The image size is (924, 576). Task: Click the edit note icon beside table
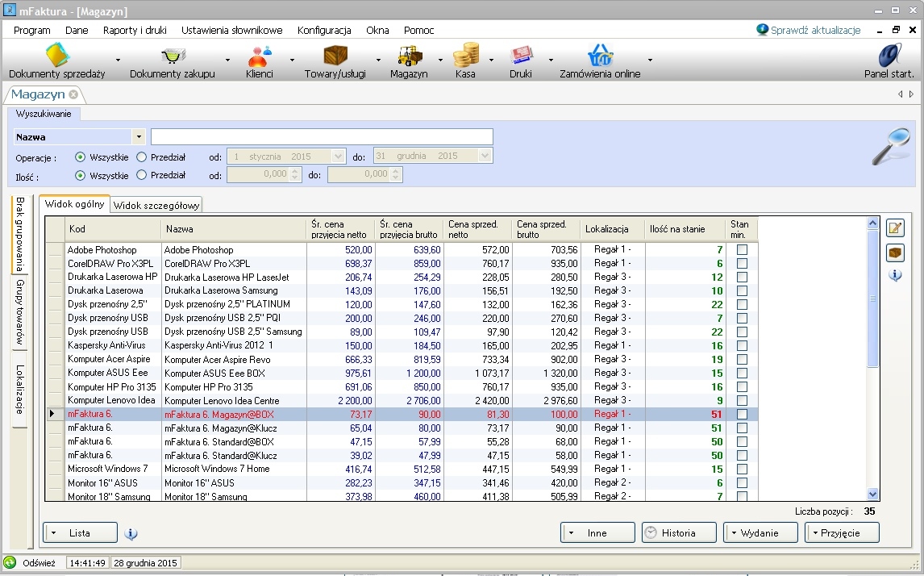pyautogui.click(x=895, y=228)
